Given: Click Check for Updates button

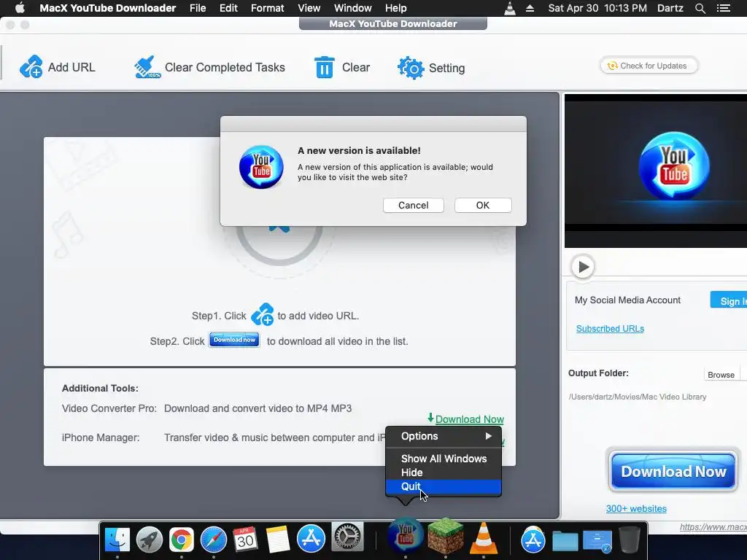Looking at the screenshot, I should 649,66.
